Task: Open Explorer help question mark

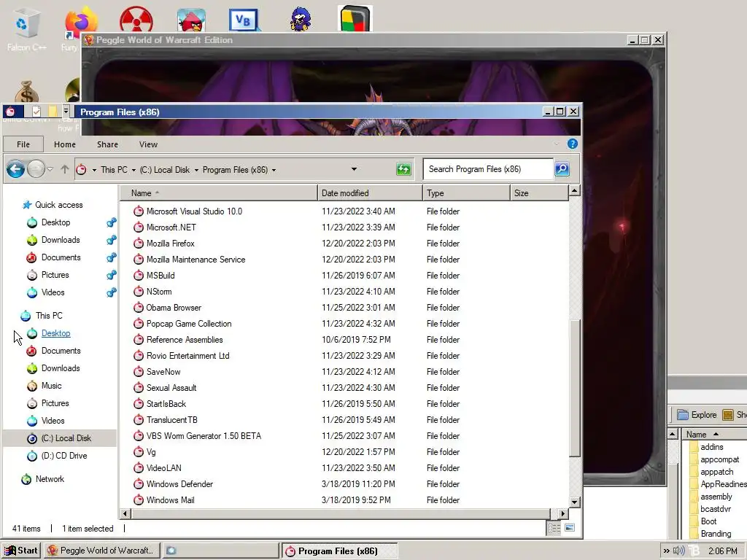Action: coord(572,144)
